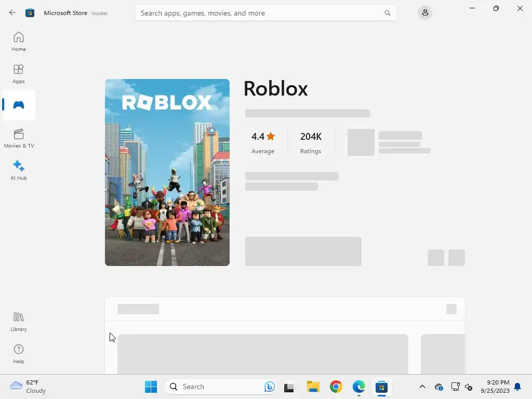Close the Microsoft Store window

coord(520,8)
